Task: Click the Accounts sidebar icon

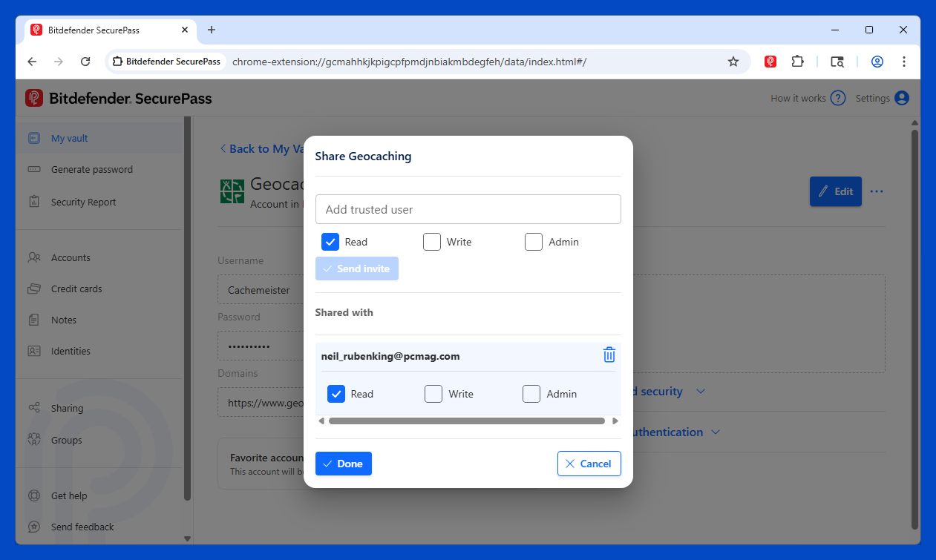Action: [34, 257]
